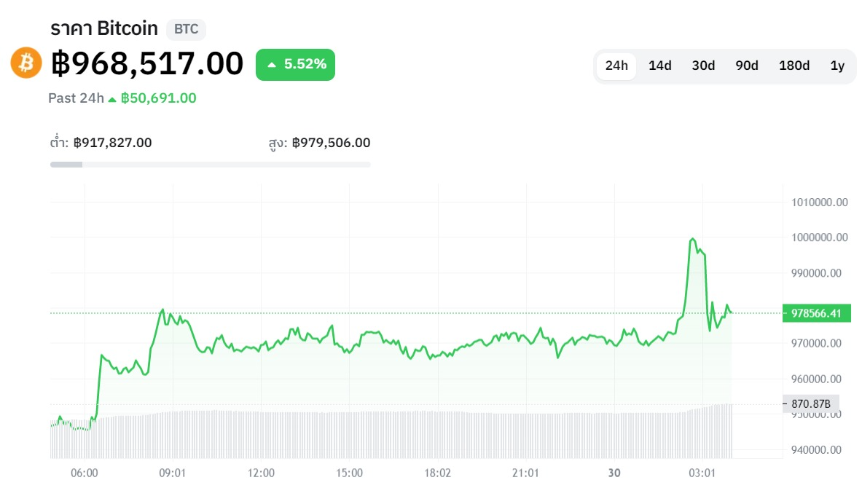
Task: Click the chart price peak near 1000000
Action: click(x=693, y=239)
